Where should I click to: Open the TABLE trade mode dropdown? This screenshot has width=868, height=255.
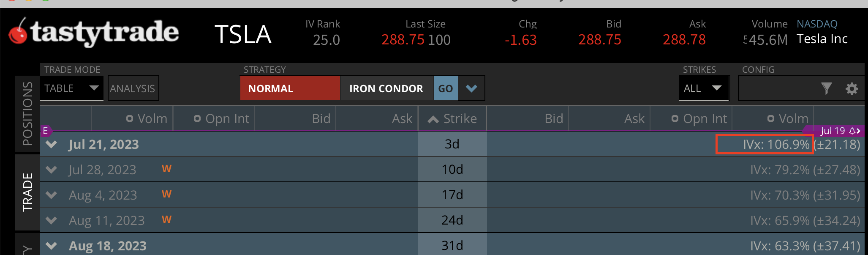pyautogui.click(x=71, y=88)
